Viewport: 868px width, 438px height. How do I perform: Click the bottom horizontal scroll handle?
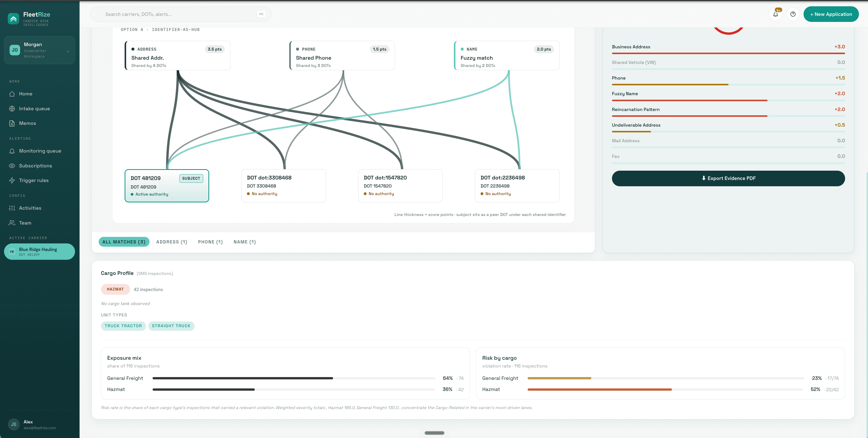[x=434, y=433]
